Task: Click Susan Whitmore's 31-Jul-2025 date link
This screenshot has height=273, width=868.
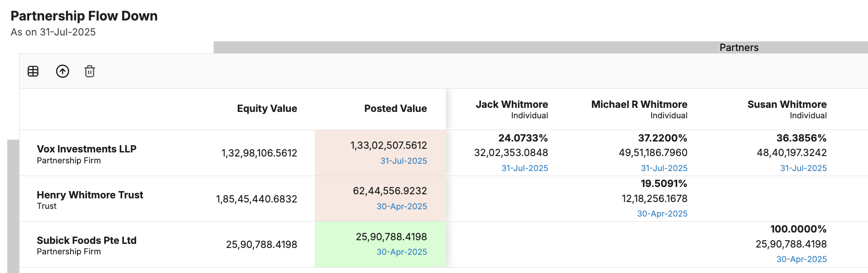Action: tap(803, 168)
